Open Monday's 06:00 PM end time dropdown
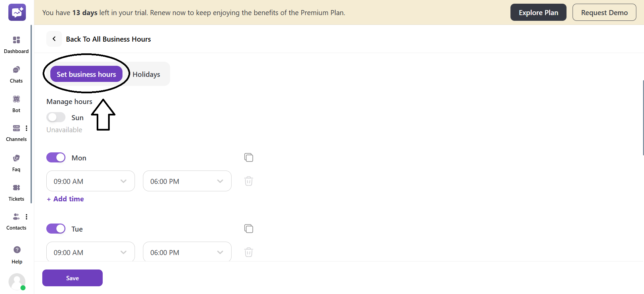Image resolution: width=644 pixels, height=294 pixels. 187,181
